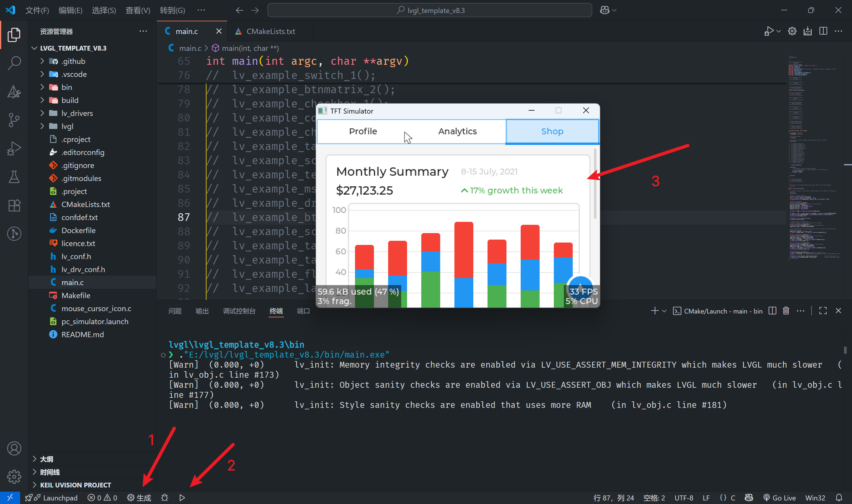Open the Extensions view
The image size is (852, 504).
14,206
